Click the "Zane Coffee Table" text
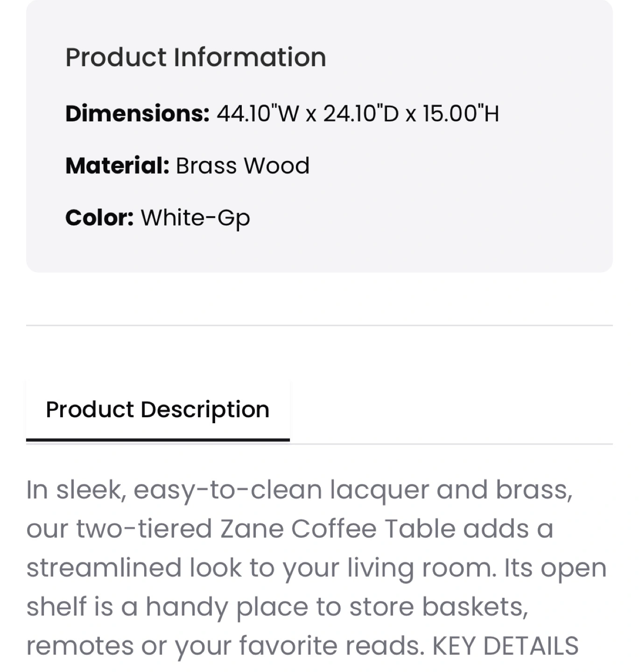Viewport: 639px width, 672px height. tap(337, 529)
